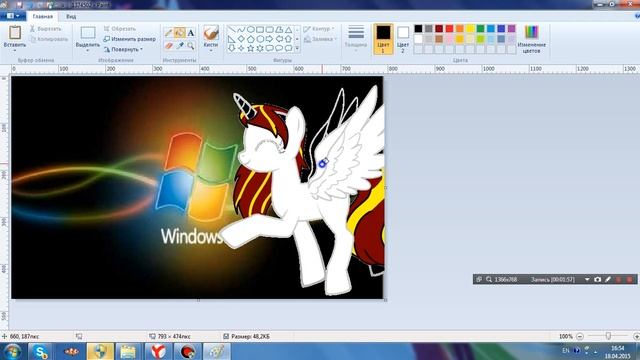
Task: Pick the Oval shape
Action: click(x=251, y=30)
